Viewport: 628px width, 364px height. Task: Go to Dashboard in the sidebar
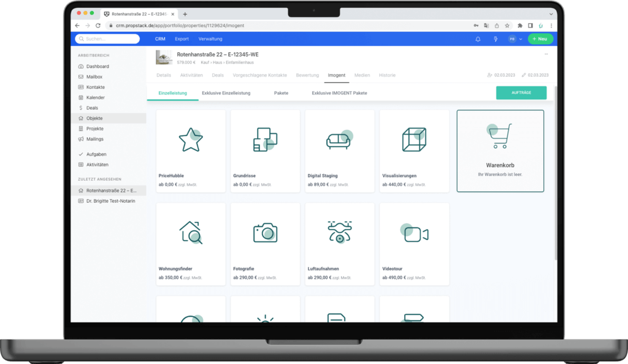coord(109,66)
